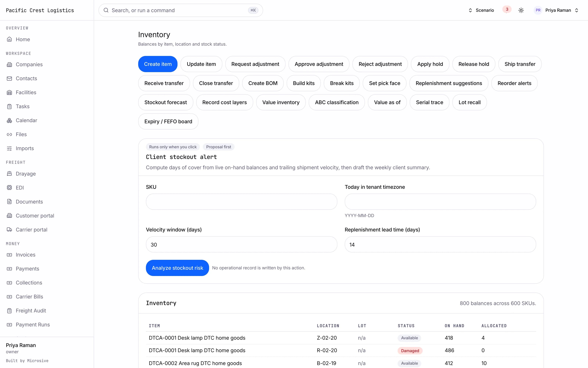Open the Expiry / FEFO board
This screenshot has width=588, height=368.
tap(168, 121)
